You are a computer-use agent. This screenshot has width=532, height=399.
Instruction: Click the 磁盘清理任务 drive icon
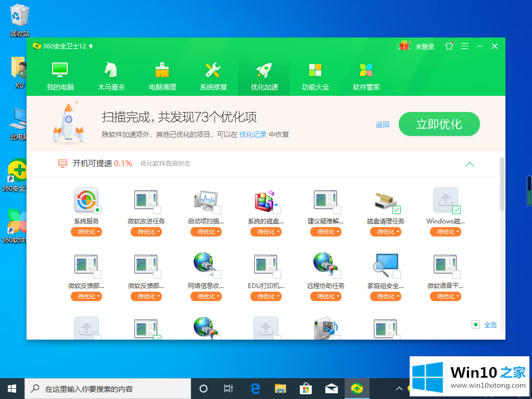pos(385,201)
